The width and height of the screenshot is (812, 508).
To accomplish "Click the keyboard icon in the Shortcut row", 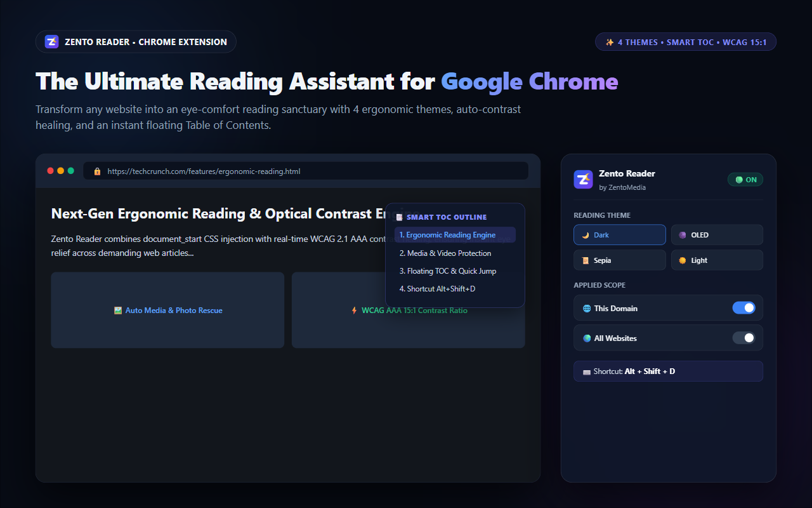I will (587, 371).
